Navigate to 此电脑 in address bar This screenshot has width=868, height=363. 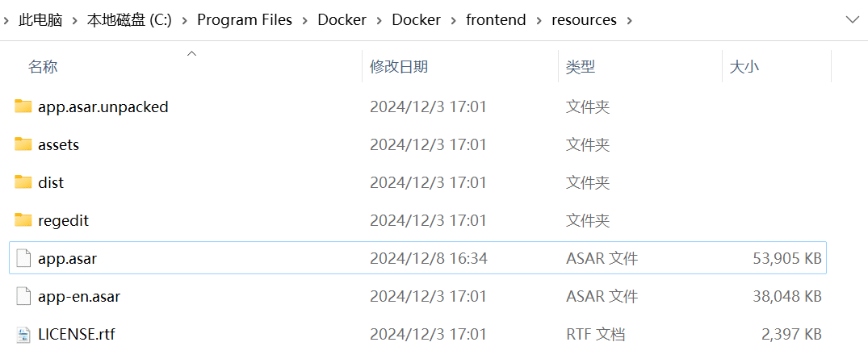point(40,20)
